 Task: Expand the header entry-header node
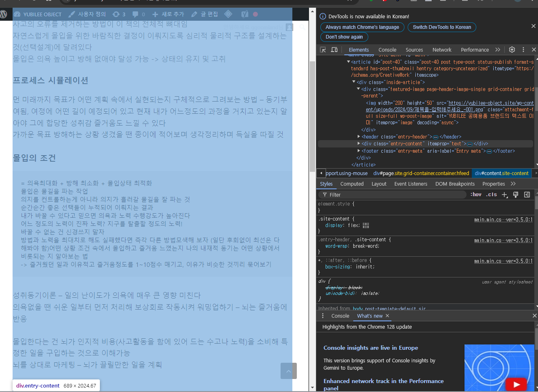(359, 137)
